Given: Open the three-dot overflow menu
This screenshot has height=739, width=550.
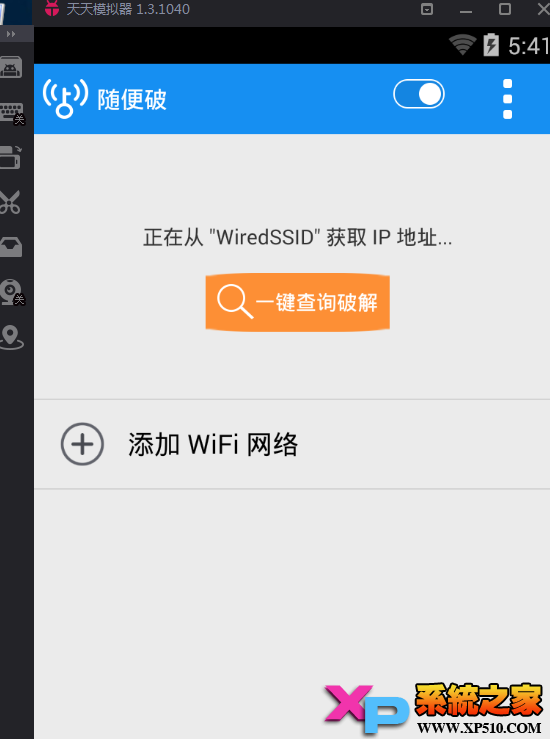Looking at the screenshot, I should (508, 99).
